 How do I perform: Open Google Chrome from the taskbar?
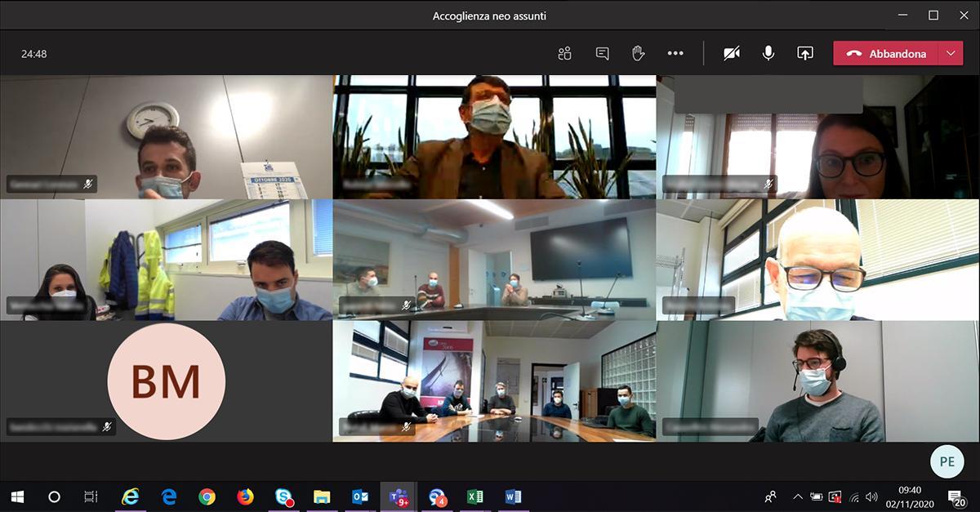pos(207,496)
